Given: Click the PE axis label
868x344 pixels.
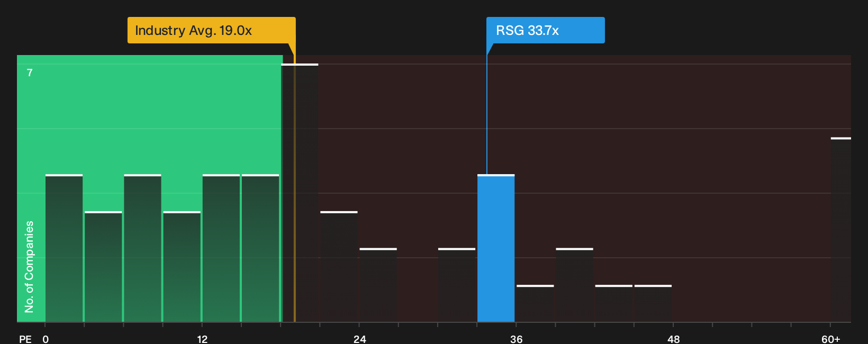Looking at the screenshot, I should click(x=25, y=339).
